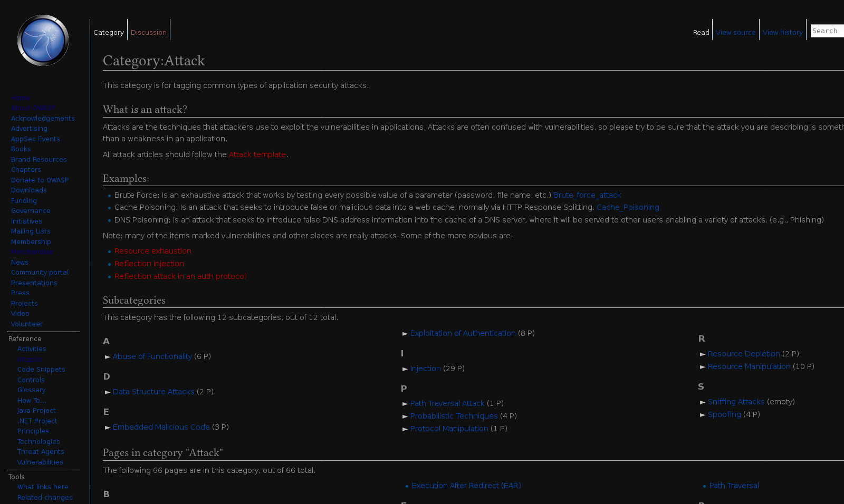Image resolution: width=844 pixels, height=504 pixels.
Task: Open Community portal sidebar link
Action: [40, 273]
